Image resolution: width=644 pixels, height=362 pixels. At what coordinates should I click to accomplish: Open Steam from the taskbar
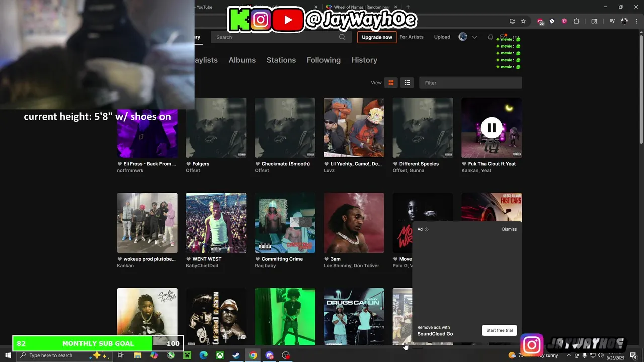pyautogui.click(x=236, y=355)
